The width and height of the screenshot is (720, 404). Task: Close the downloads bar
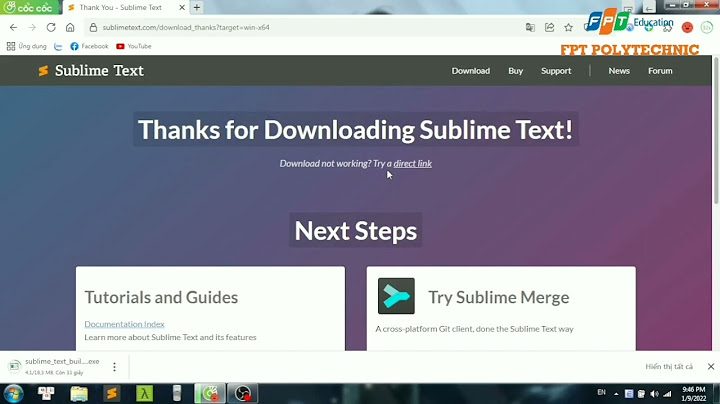[711, 366]
